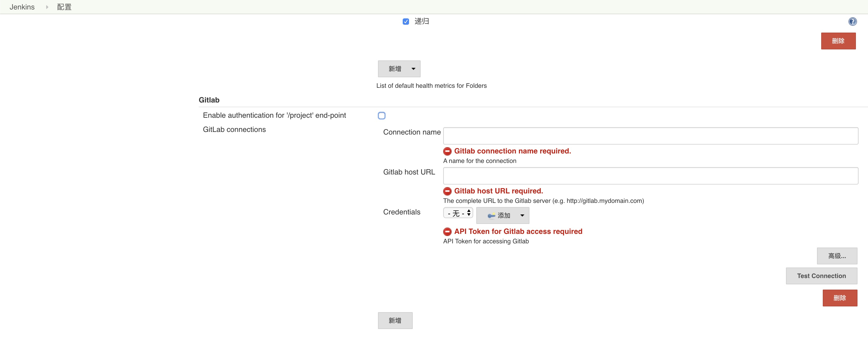Click the blue help question mark icon

(852, 22)
